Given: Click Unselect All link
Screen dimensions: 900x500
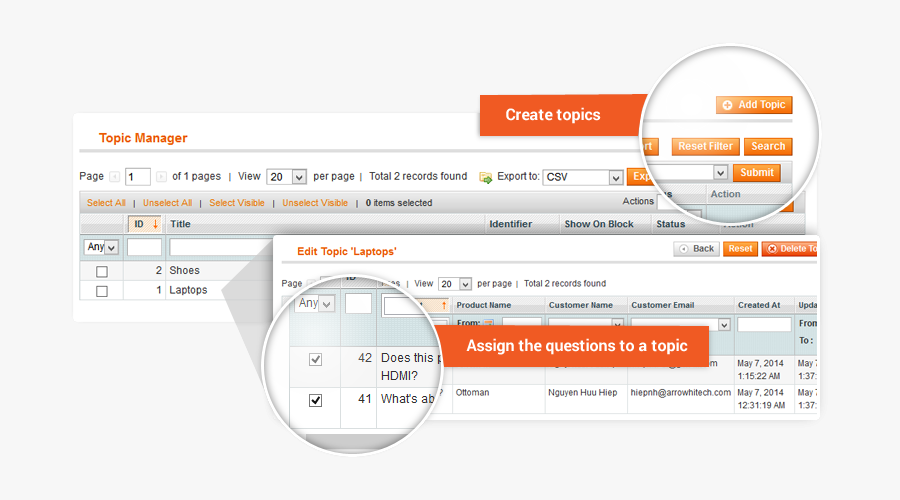Looking at the screenshot, I should 168,203.
